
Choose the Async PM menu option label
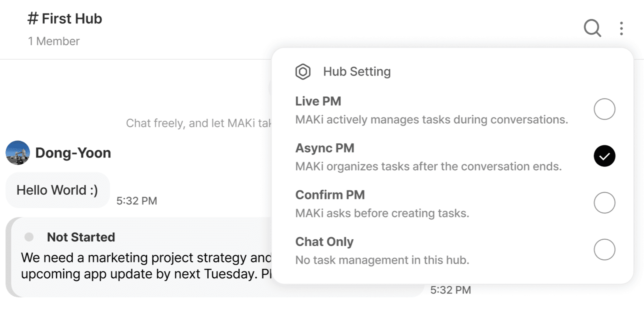pyautogui.click(x=325, y=148)
